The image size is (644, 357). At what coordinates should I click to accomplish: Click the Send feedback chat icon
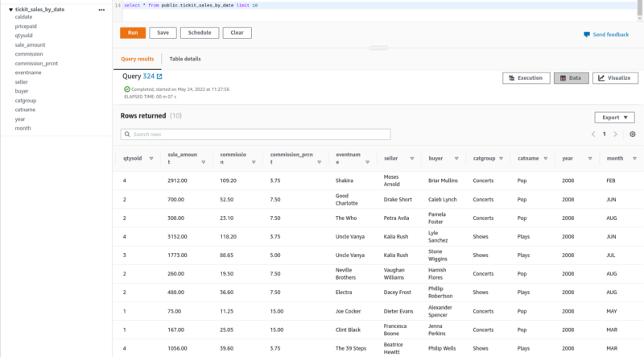(587, 35)
